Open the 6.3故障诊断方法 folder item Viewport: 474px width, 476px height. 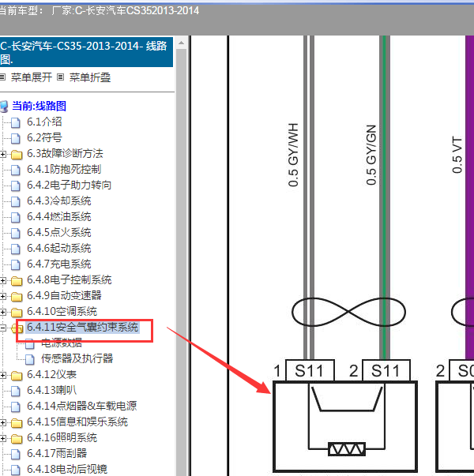click(65, 153)
